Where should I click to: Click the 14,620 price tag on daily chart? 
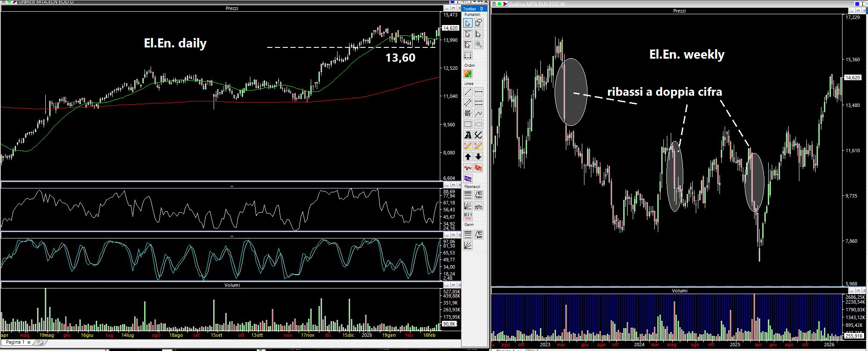(451, 28)
